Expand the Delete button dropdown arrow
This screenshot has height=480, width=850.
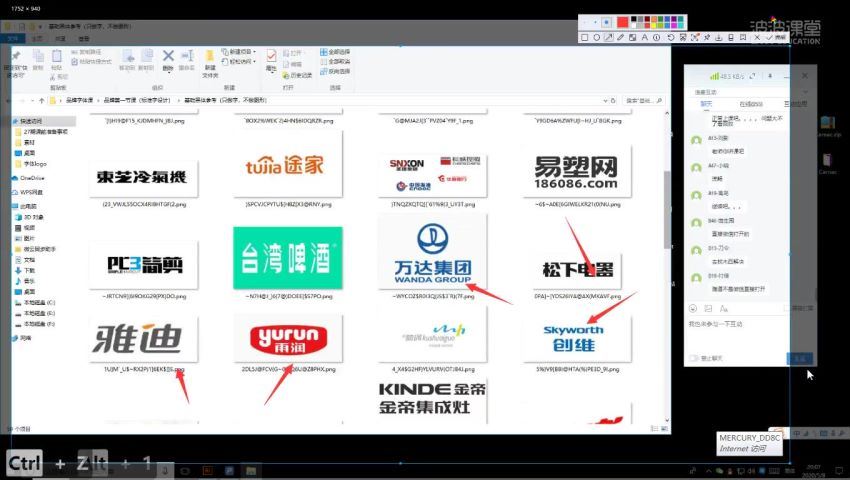169,72
